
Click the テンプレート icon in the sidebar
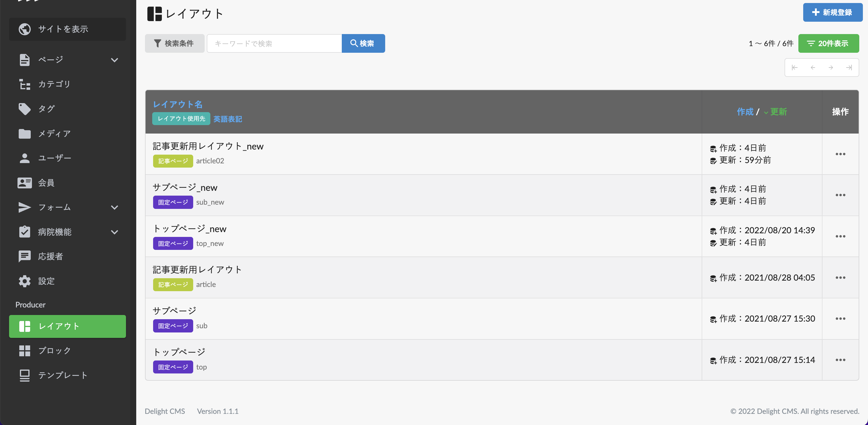pos(25,375)
